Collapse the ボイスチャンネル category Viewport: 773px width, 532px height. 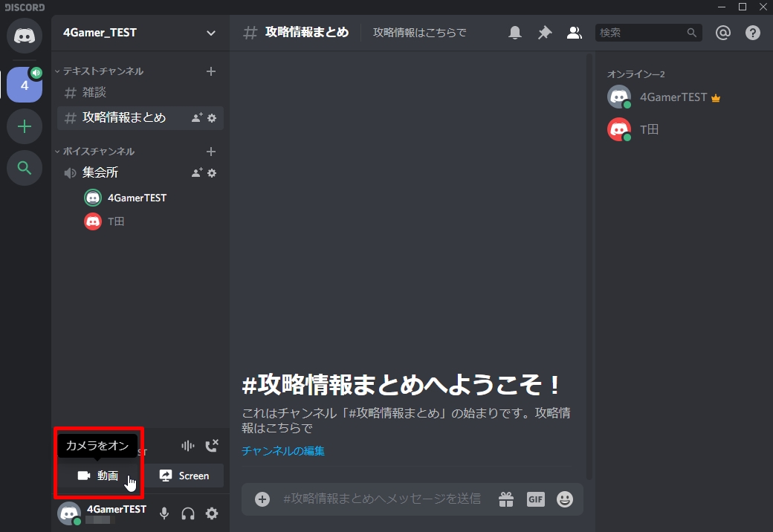(98, 152)
